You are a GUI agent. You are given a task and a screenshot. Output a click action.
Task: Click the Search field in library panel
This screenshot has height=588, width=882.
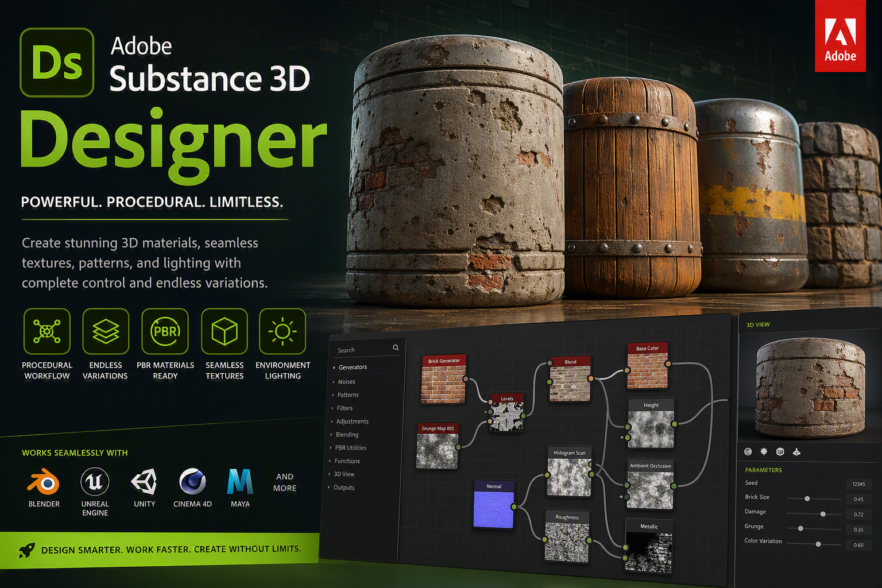[x=366, y=349]
